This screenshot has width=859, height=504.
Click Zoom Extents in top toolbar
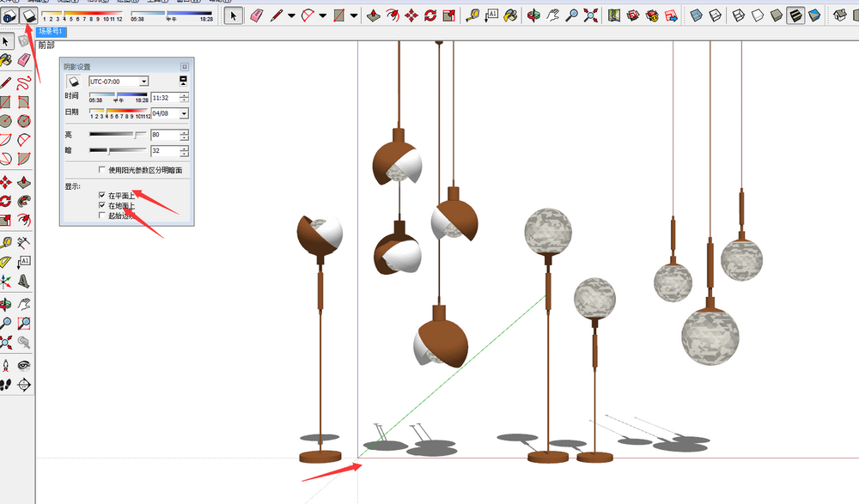click(x=591, y=16)
